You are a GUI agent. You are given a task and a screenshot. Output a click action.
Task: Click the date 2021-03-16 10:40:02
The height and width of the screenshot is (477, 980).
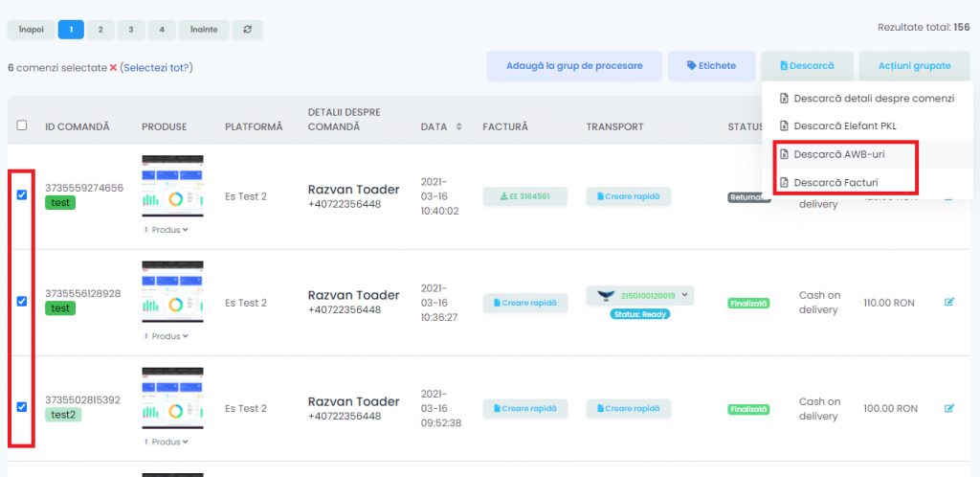[440, 195]
